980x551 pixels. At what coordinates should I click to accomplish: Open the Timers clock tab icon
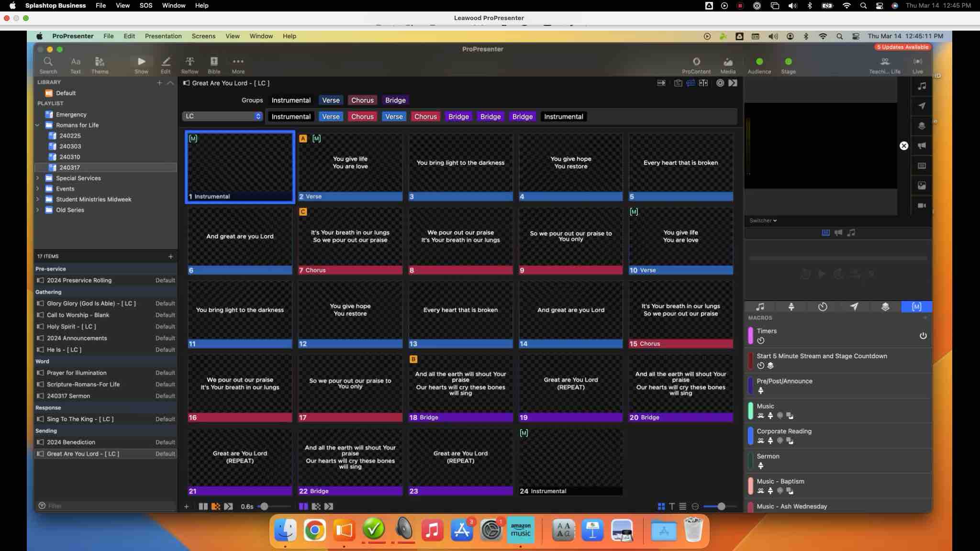point(822,307)
